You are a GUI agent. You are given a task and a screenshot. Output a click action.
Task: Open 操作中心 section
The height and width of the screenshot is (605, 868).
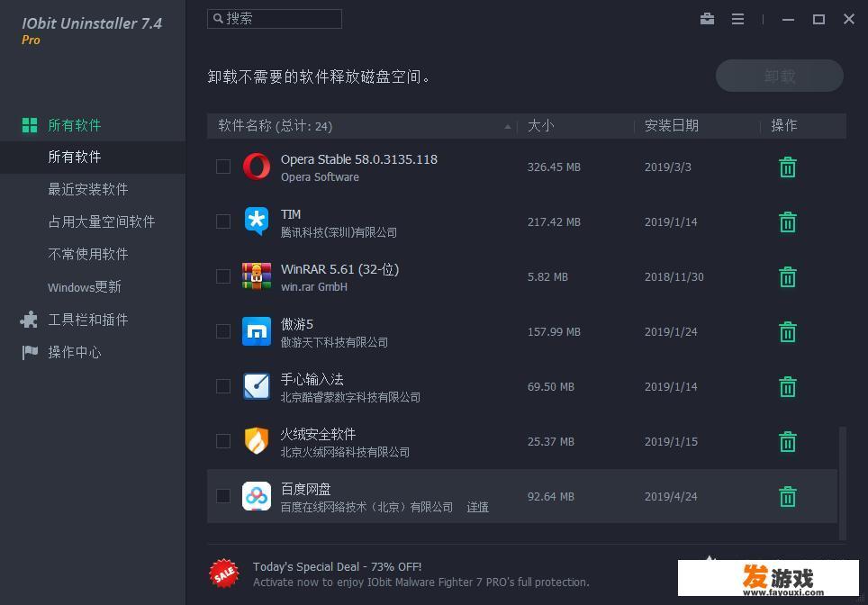tap(74, 352)
